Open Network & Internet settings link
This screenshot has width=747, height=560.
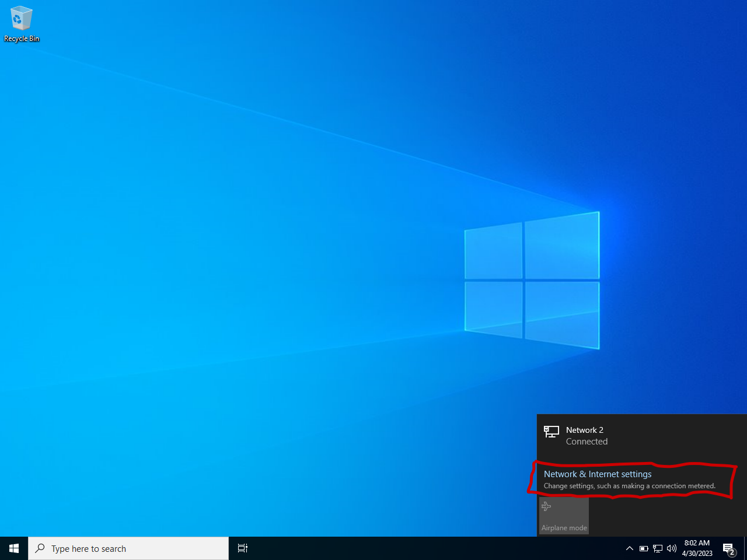click(598, 474)
